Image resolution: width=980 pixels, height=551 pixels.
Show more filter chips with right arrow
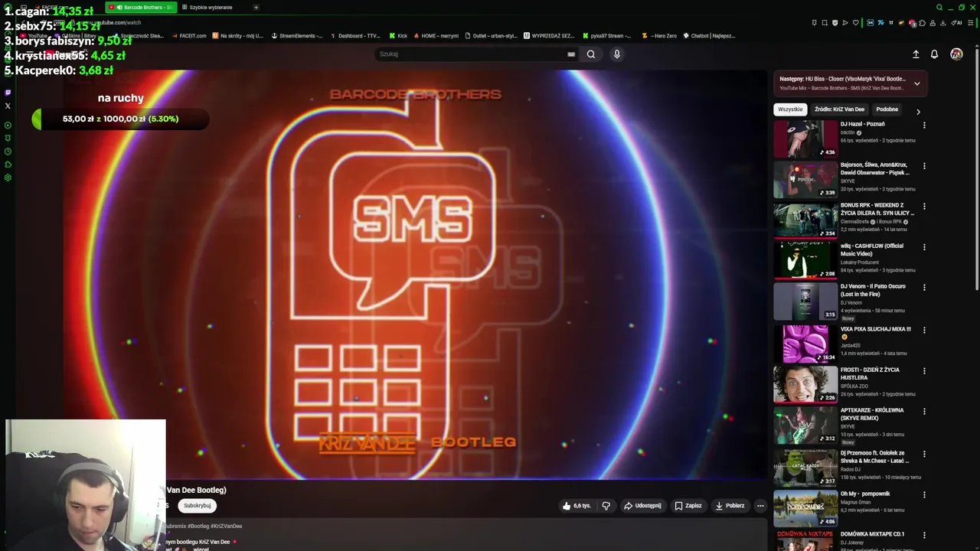[x=918, y=112]
